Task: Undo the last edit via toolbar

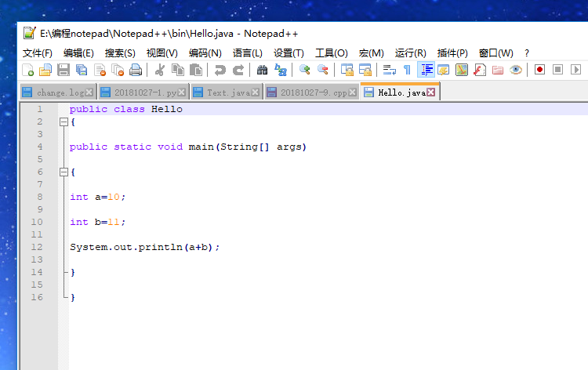Action: click(x=220, y=70)
